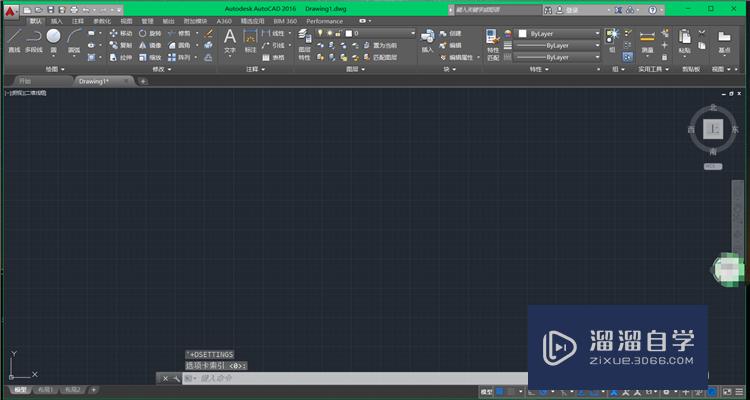Screen dimensions: 750x400
Task: Click the Fillet (圆角) tool
Action: pyautogui.click(x=179, y=45)
